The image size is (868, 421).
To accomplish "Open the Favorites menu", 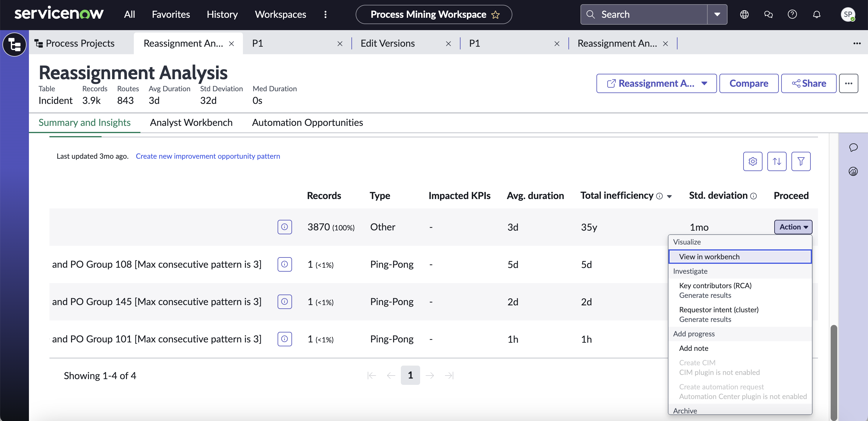I will pyautogui.click(x=171, y=14).
